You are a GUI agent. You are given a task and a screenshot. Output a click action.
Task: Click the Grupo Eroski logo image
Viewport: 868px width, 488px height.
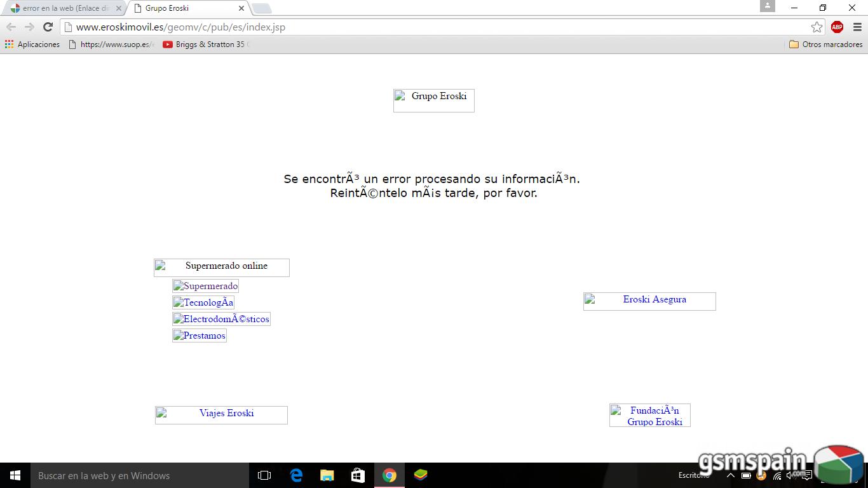tap(434, 100)
